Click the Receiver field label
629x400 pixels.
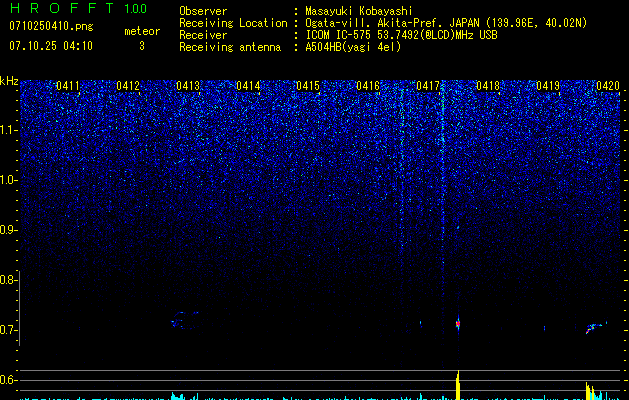203,35
